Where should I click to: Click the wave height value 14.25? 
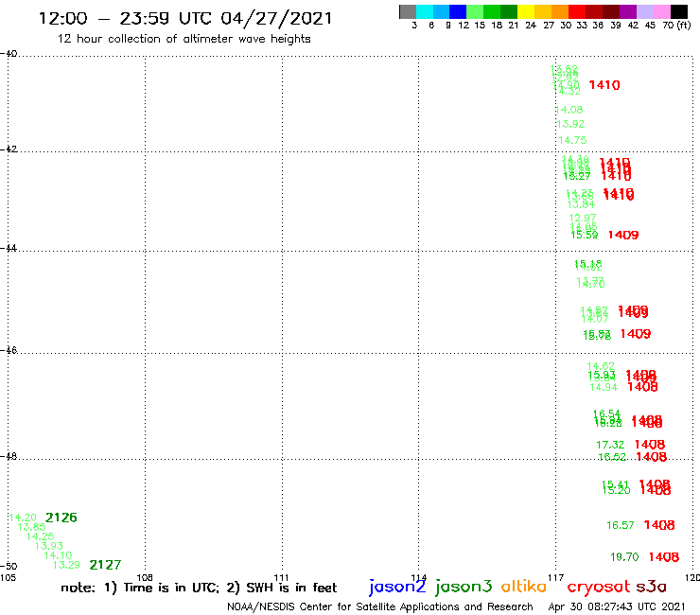(40, 536)
